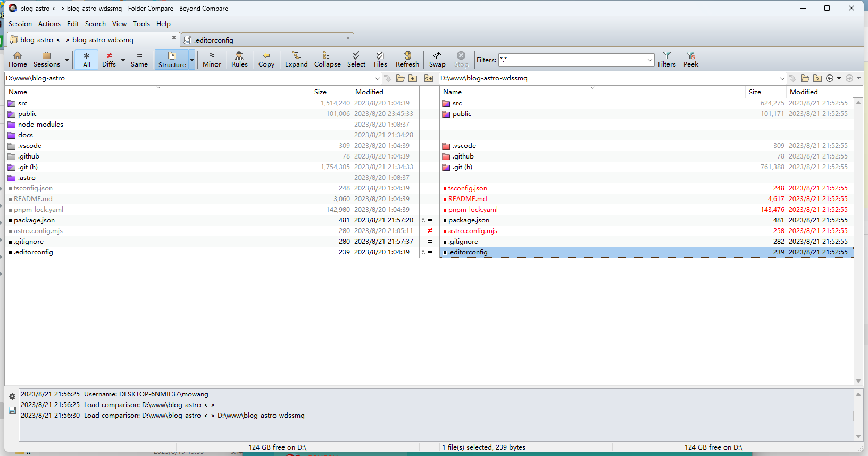Open the Sessions toolbar button

click(47, 60)
